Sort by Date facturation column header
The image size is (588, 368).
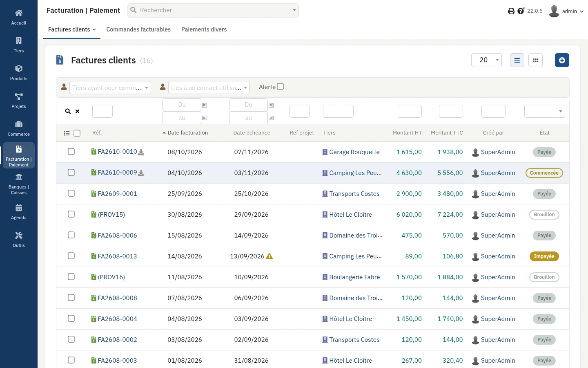(x=187, y=133)
